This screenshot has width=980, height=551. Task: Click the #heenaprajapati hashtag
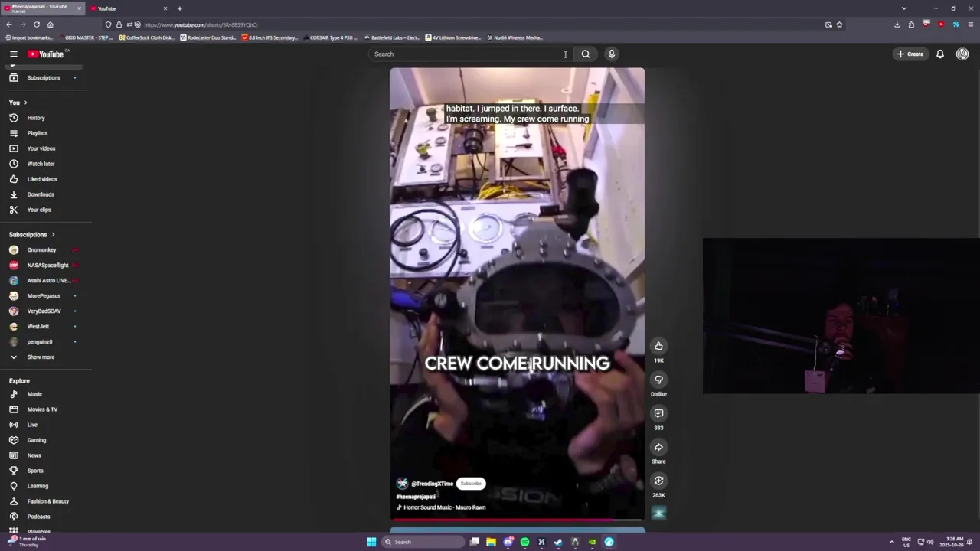tap(416, 497)
